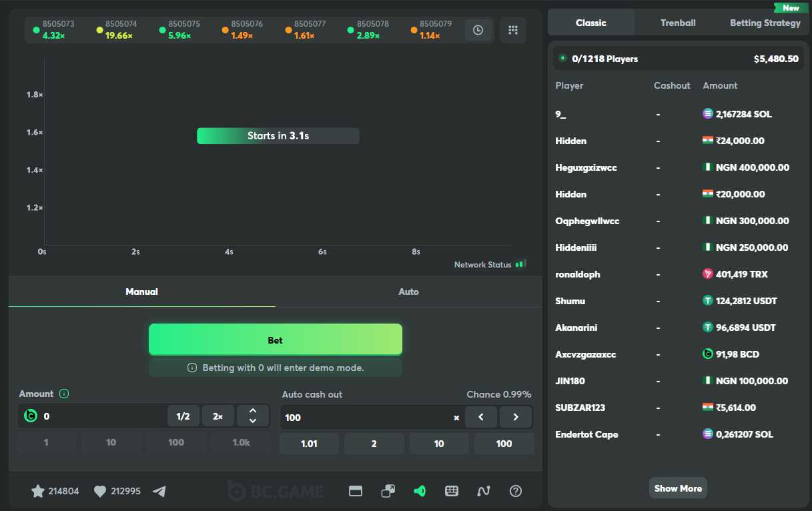
Task: Click the network status signal bars
Action: (521, 264)
